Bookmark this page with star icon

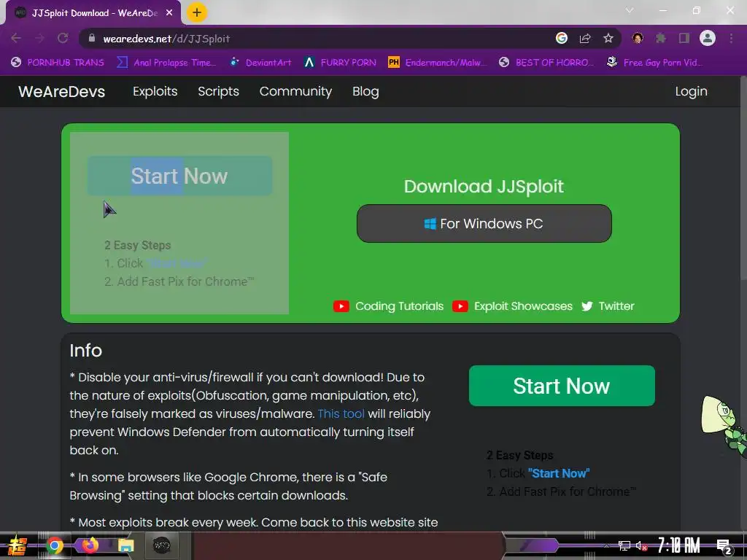[608, 38]
